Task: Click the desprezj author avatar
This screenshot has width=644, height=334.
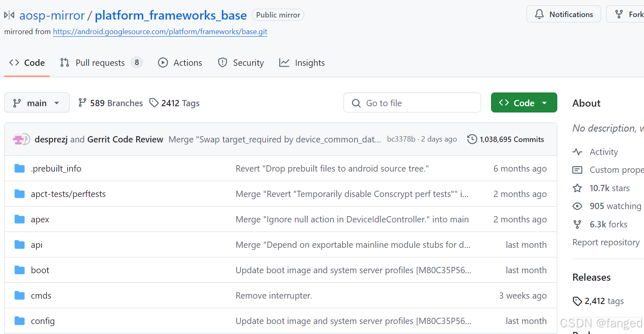Action: (19, 139)
